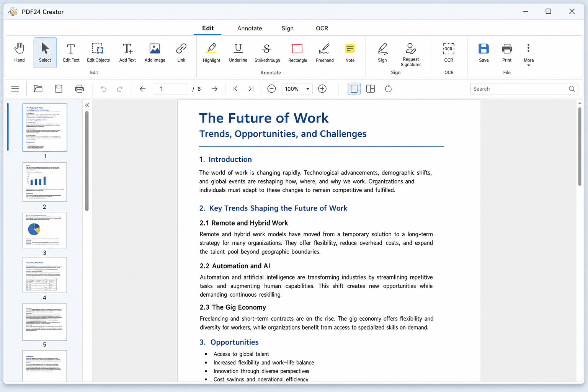This screenshot has height=392, width=588.
Task: Open page 2 thumbnail with bar chart
Action: (44, 182)
